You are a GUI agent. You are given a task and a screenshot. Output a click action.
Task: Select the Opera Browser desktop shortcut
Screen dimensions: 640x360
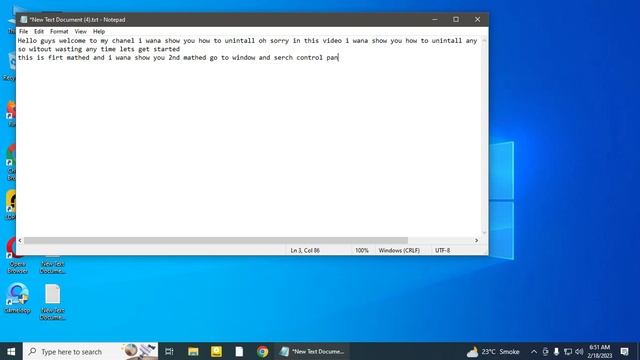tap(17, 256)
